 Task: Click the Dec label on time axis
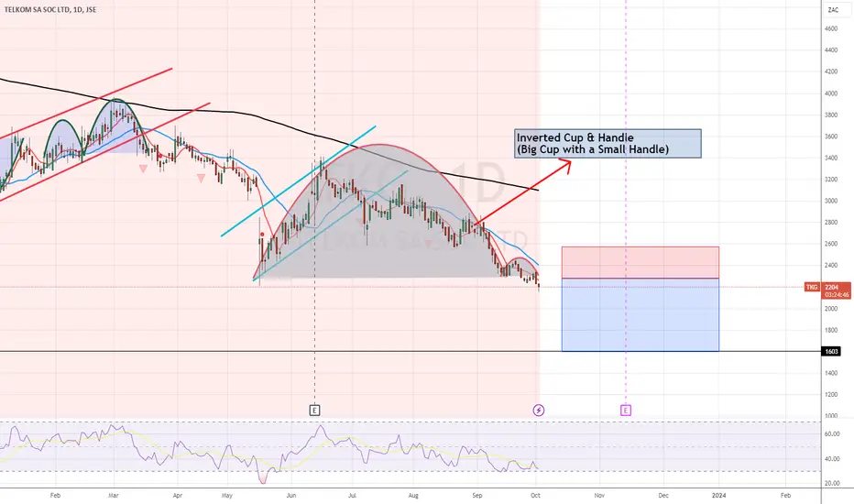pos(663,495)
